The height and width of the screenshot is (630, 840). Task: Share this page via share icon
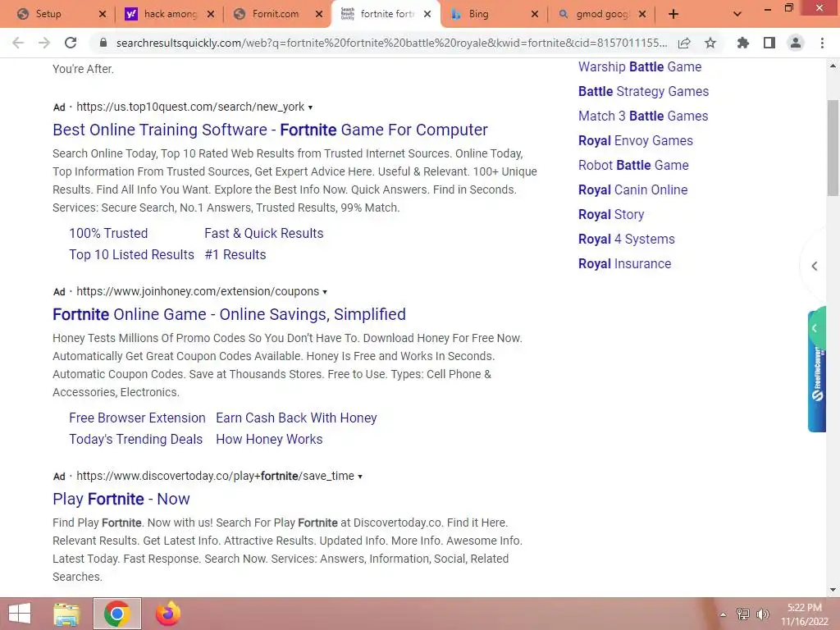[x=684, y=43]
